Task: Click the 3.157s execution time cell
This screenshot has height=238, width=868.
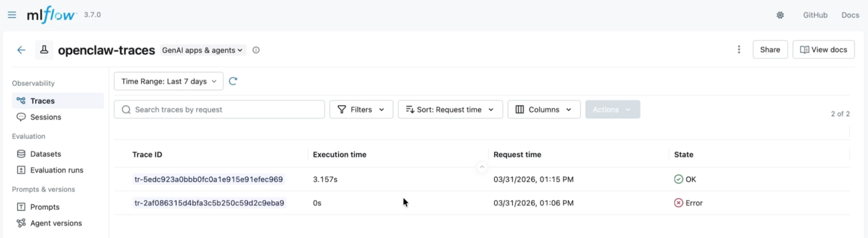Action: pyautogui.click(x=325, y=179)
